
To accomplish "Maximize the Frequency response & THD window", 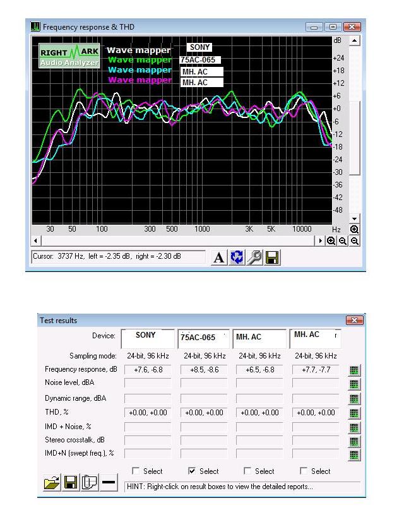I will (333, 27).
